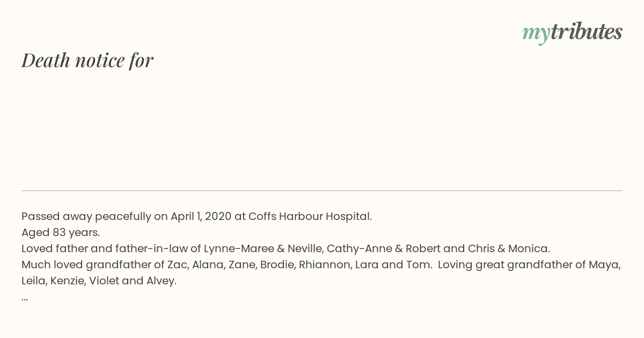Click the 'April 1, 2020' date
The image size is (644, 338).
pyautogui.click(x=201, y=216)
